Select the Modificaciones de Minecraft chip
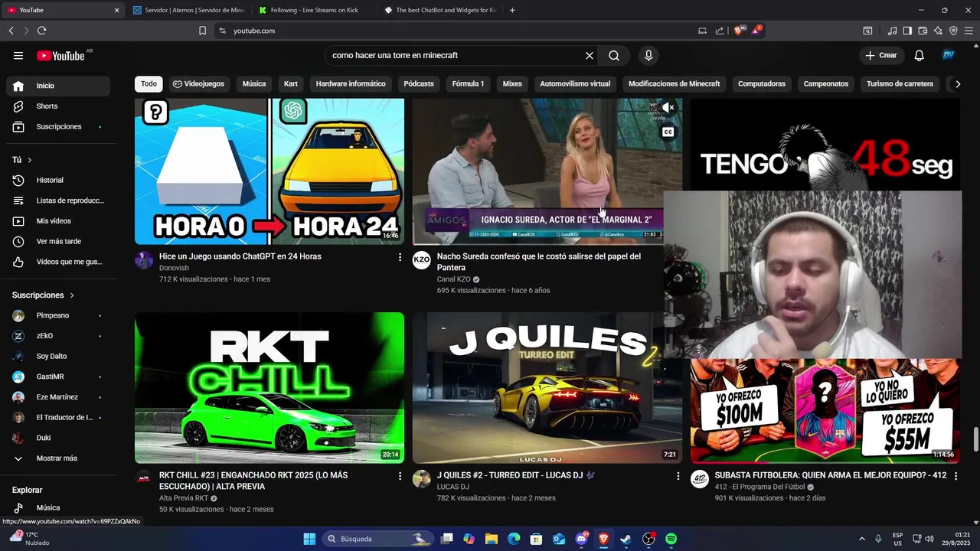 (x=674, y=83)
